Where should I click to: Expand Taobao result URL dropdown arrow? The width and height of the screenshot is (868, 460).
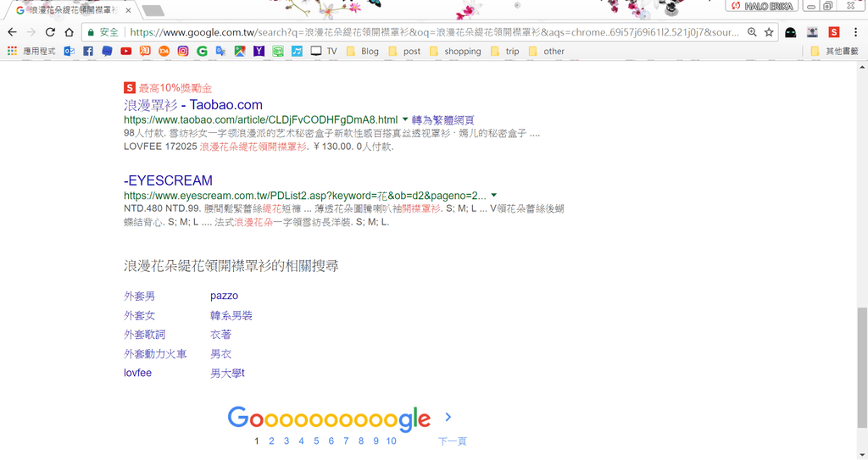pyautogui.click(x=405, y=119)
